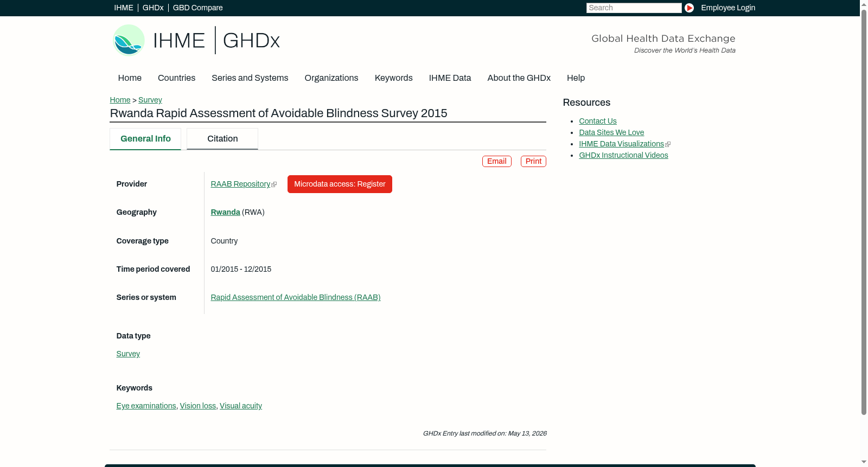Open the RAAB Repository link

[x=240, y=184]
